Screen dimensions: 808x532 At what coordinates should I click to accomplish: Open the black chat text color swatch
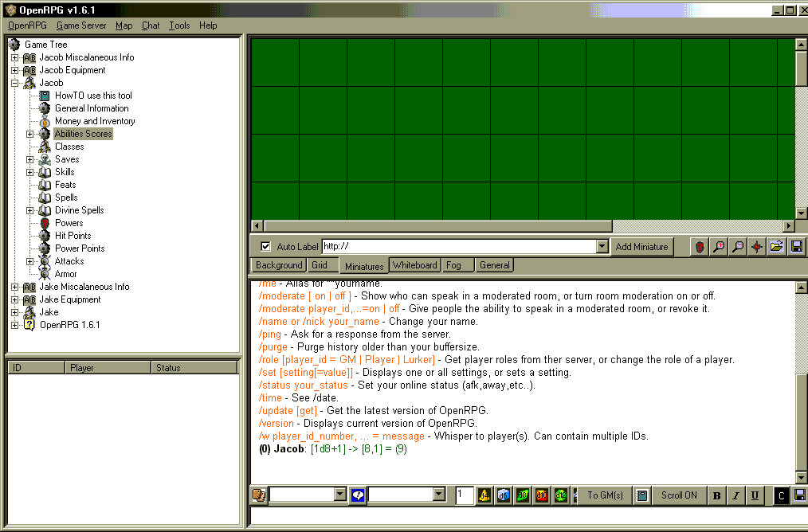coord(781,495)
